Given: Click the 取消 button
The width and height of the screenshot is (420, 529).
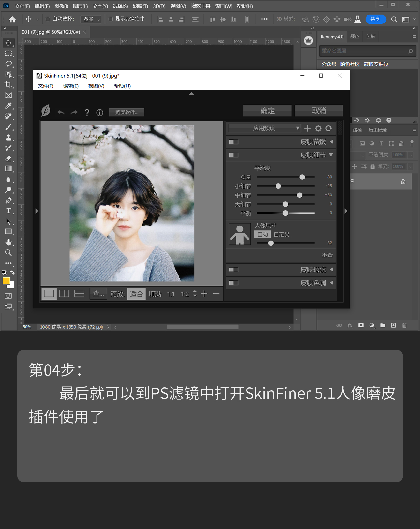Looking at the screenshot, I should 319,111.
